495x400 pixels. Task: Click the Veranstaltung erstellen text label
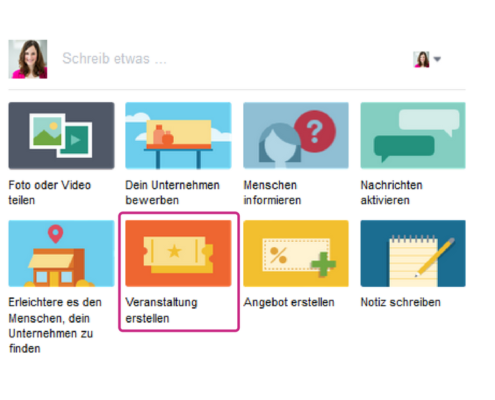point(161,310)
